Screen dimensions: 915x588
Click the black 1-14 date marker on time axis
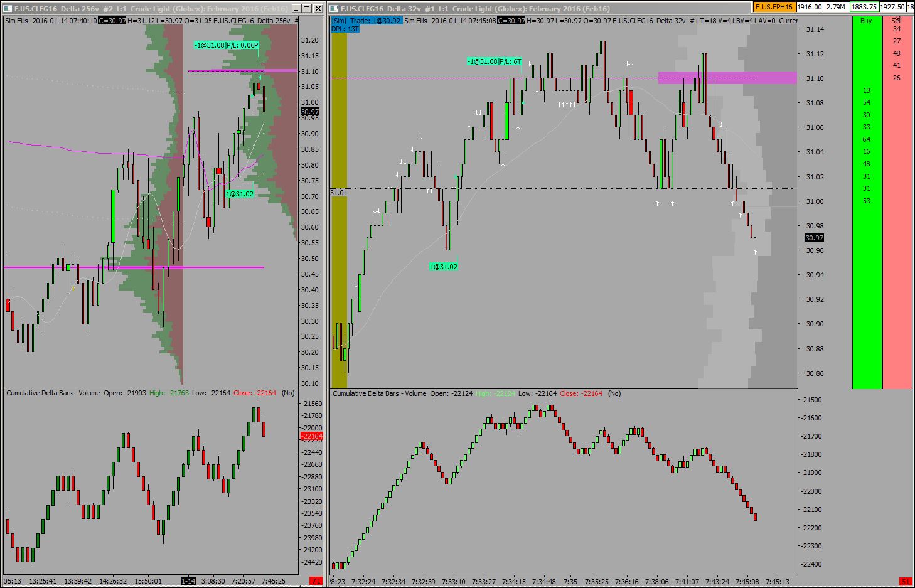click(x=188, y=581)
